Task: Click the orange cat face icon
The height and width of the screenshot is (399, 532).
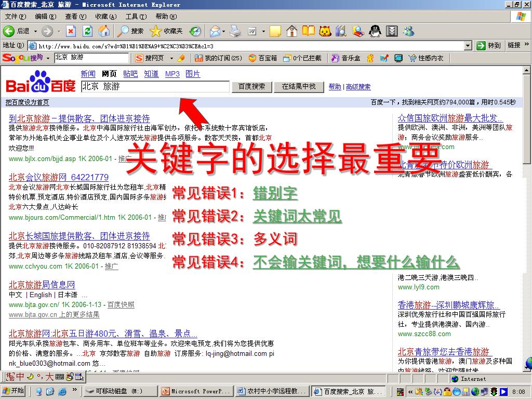Action: coord(325,31)
